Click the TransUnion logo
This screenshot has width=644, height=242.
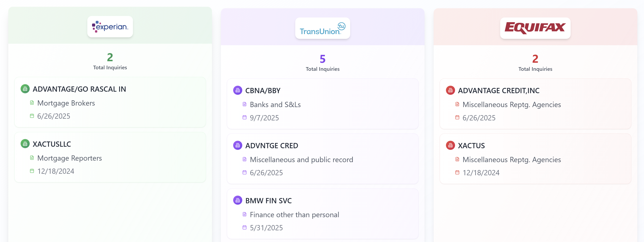click(322, 28)
